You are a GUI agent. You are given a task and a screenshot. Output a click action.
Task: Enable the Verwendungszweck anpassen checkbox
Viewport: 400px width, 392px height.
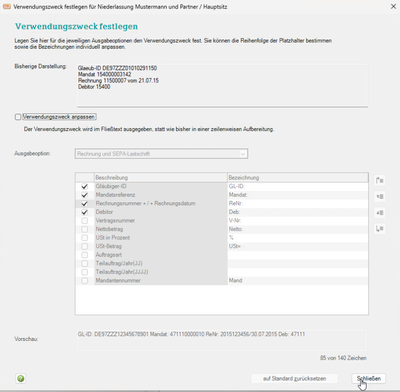[18, 117]
